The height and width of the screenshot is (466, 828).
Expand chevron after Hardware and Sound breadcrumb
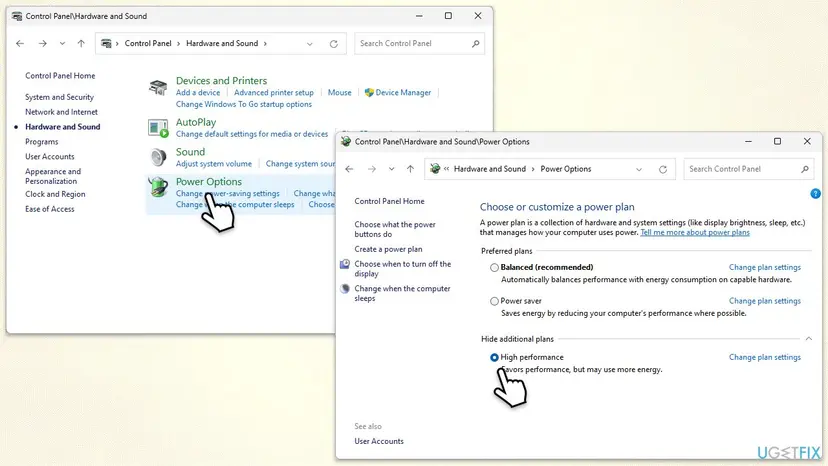point(265,43)
